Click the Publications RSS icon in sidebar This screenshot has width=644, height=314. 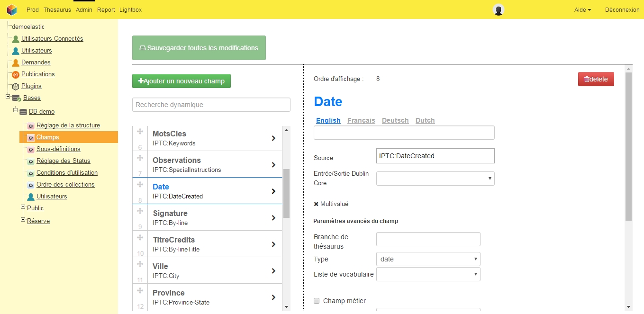pyautogui.click(x=16, y=74)
